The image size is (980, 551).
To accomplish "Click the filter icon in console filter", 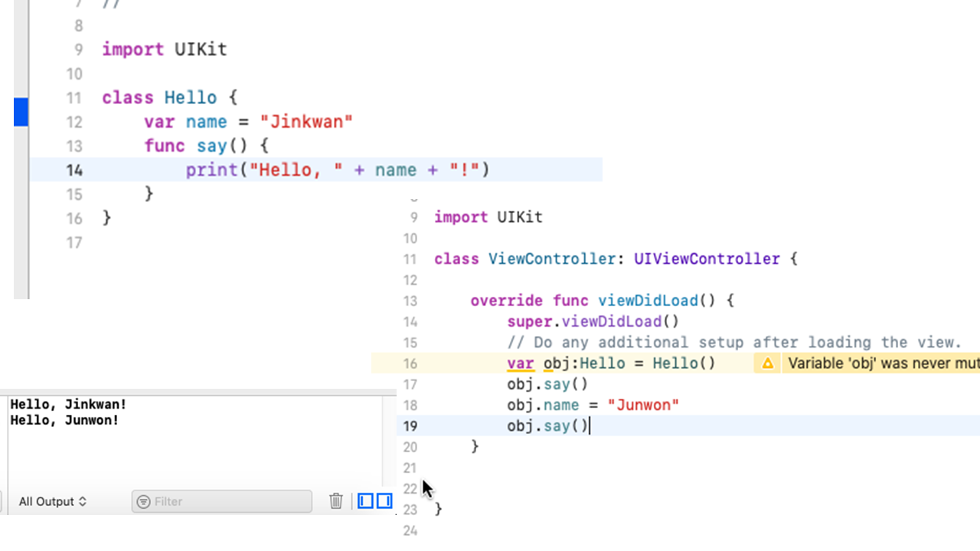I will click(x=143, y=502).
